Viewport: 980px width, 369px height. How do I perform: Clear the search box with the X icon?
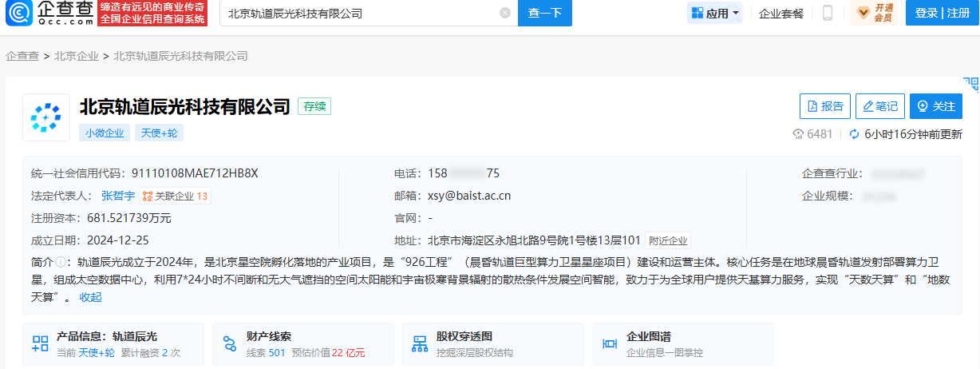pos(504,13)
